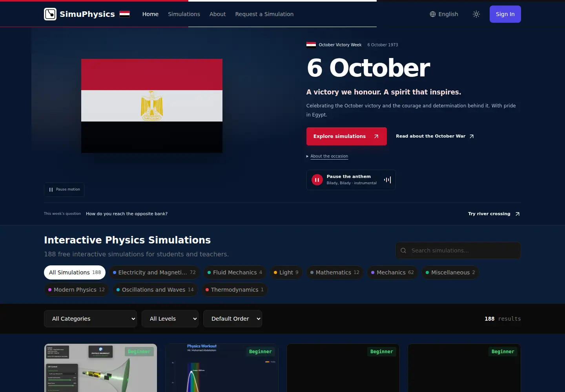Go to the Home nav item
The width and height of the screenshot is (565, 392).
point(150,14)
